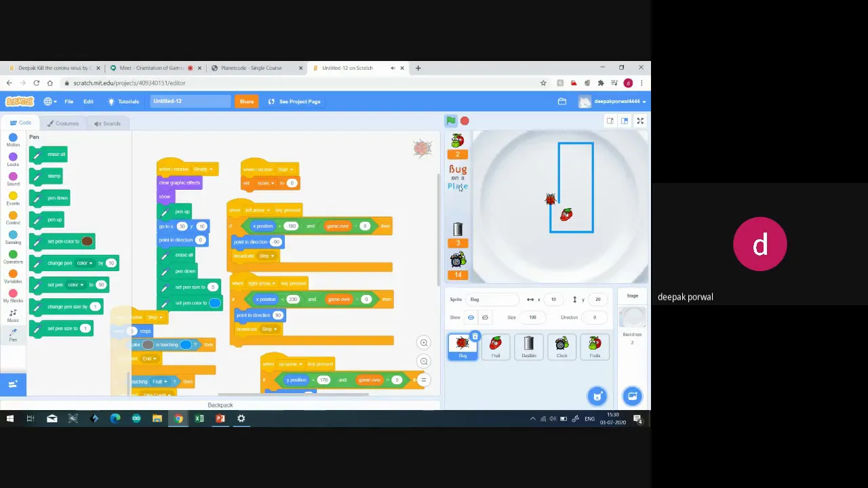Select the Sound block category
The width and height of the screenshot is (868, 488).
13,180
